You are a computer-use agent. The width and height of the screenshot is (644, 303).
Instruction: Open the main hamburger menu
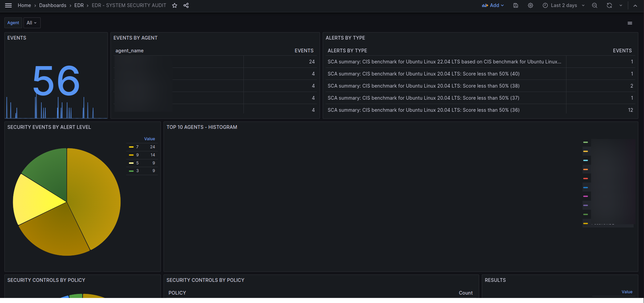point(8,5)
